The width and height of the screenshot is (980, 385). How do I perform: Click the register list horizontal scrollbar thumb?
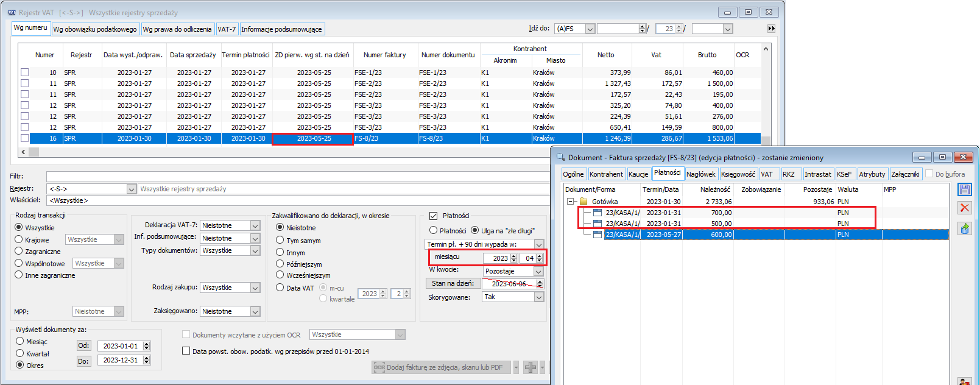34,152
